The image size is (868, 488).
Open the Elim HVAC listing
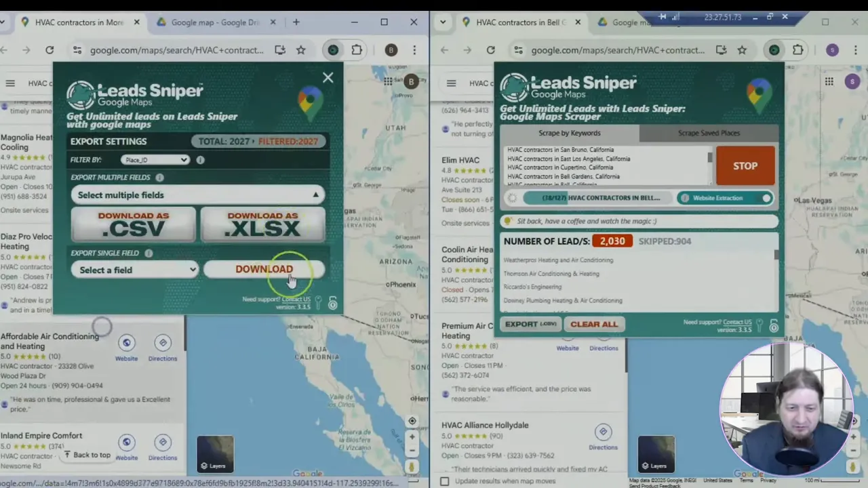[460, 161]
